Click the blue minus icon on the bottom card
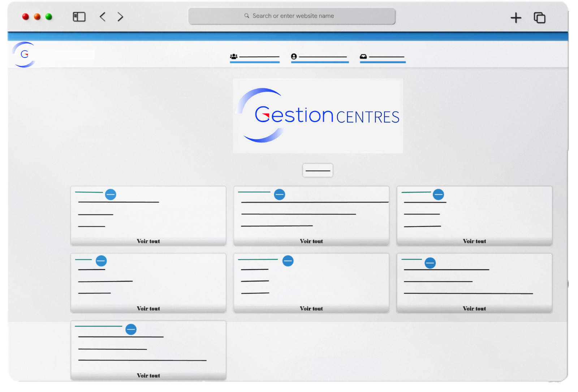This screenshot has width=578, height=392. [x=131, y=329]
